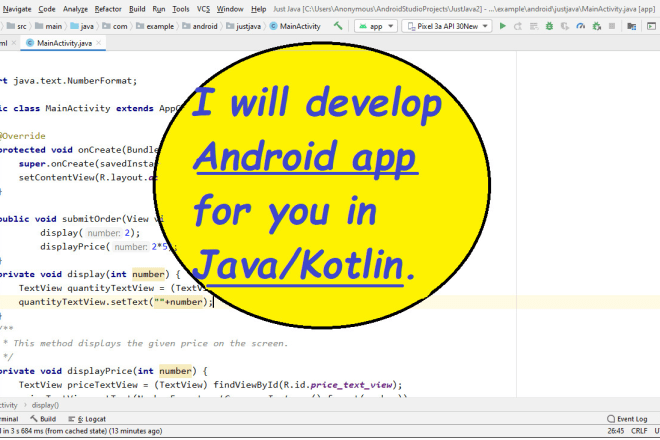Open the Analyze menu
This screenshot has height=440, width=660.
pos(75,9)
